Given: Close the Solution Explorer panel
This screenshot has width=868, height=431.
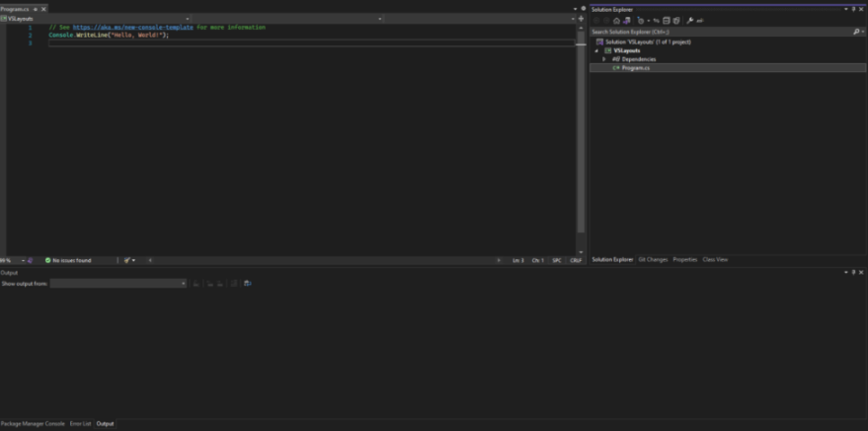Looking at the screenshot, I should point(861,10).
